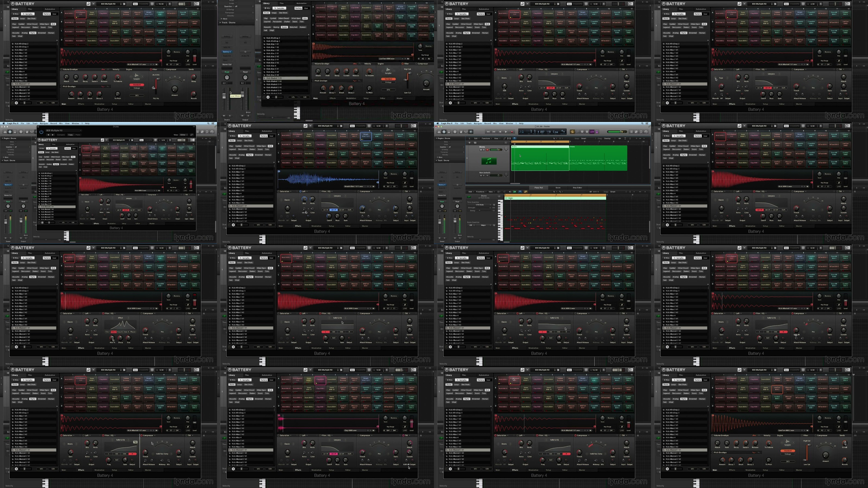The image size is (868, 488).
Task: Open the View: Editor dropdown in plugin header
Action: point(183,135)
